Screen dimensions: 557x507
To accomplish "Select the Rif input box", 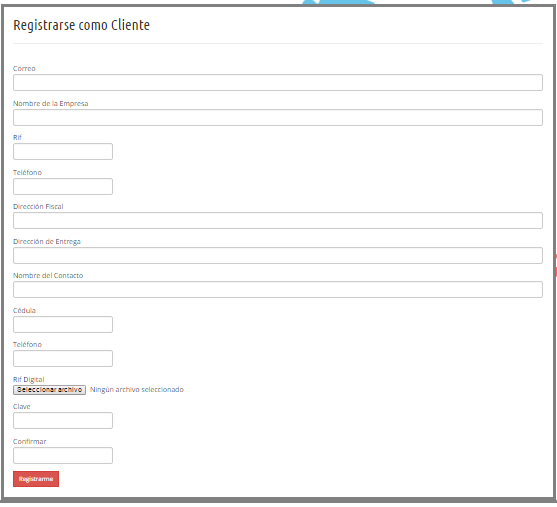I will pos(63,152).
